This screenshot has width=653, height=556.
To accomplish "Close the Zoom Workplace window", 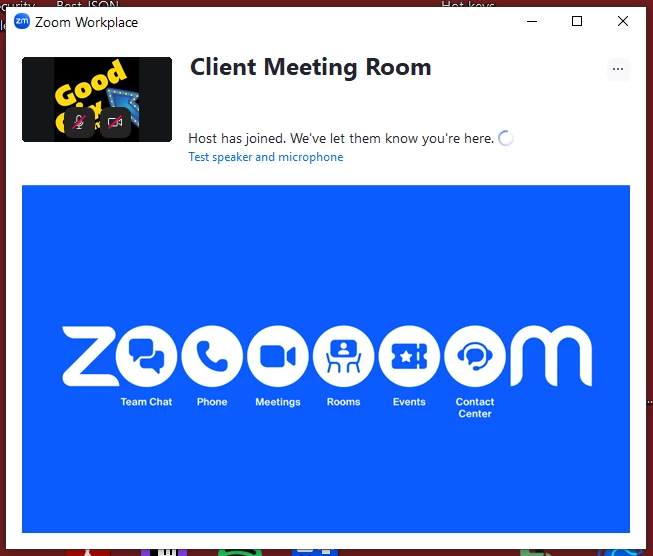I will coord(623,21).
